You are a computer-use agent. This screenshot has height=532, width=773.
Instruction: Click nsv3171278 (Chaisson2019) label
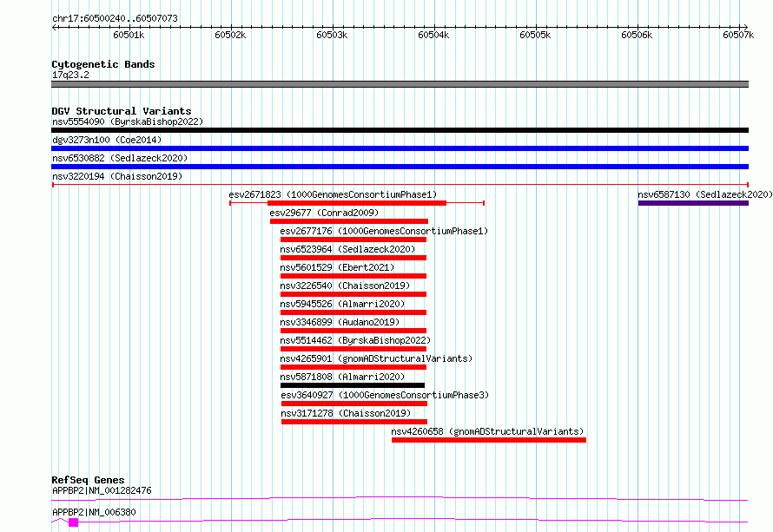(346, 413)
